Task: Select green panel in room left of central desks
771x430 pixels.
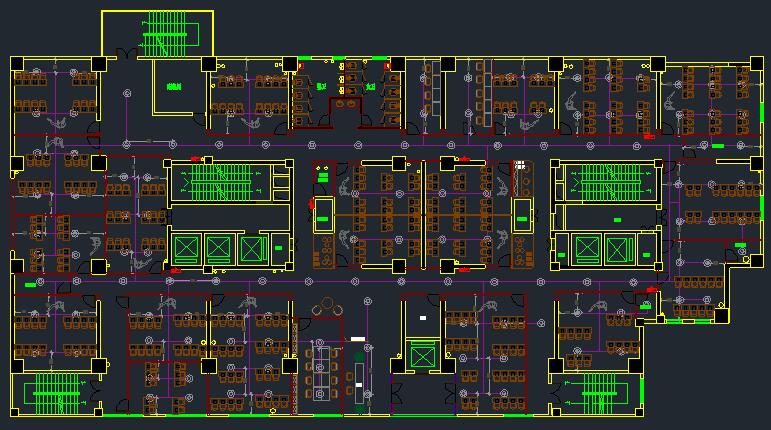Action: [x=322, y=177]
